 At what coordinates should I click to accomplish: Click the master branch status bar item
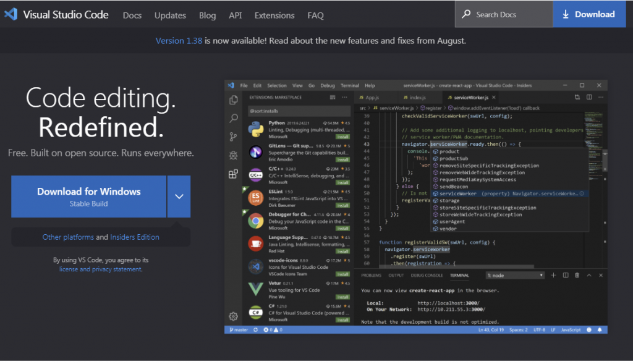pos(239,329)
